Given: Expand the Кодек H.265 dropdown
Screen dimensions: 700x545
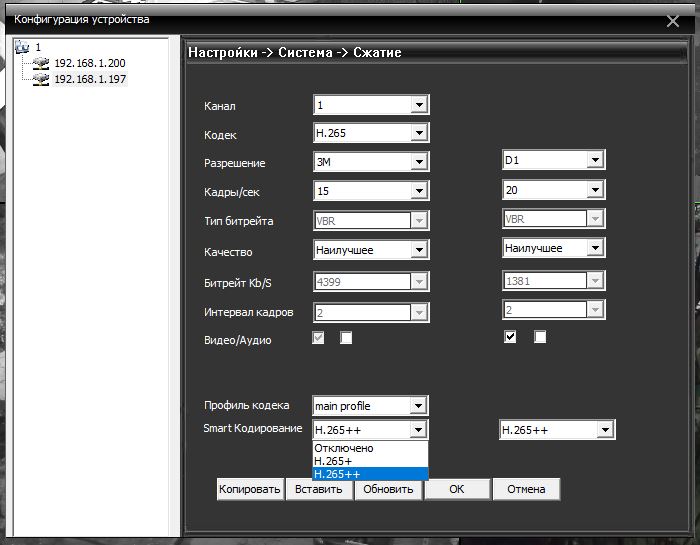Looking at the screenshot, I should tap(419, 133).
